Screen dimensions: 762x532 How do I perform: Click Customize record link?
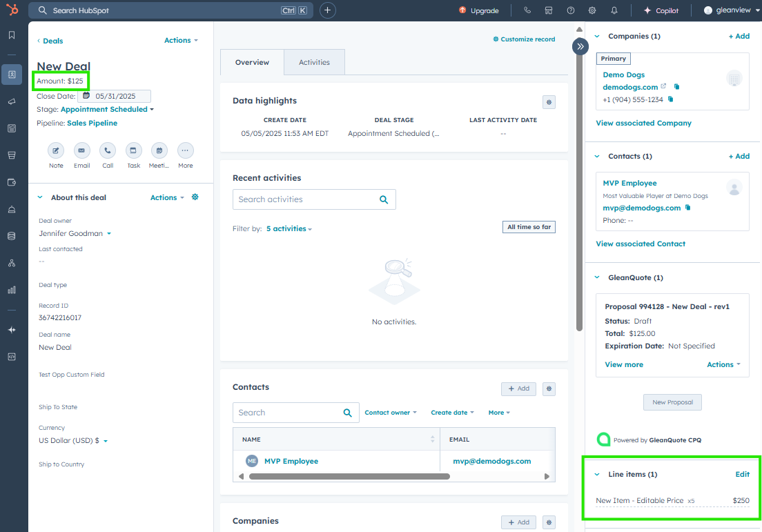524,39
